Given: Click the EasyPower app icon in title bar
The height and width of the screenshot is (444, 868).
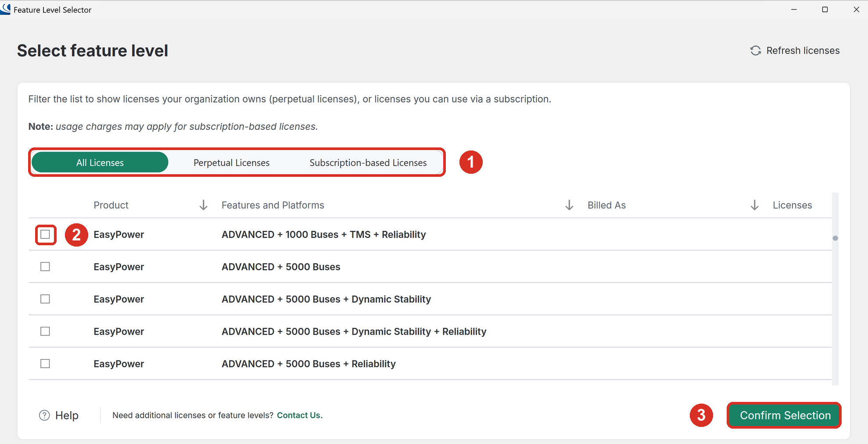Looking at the screenshot, I should click(x=5, y=9).
